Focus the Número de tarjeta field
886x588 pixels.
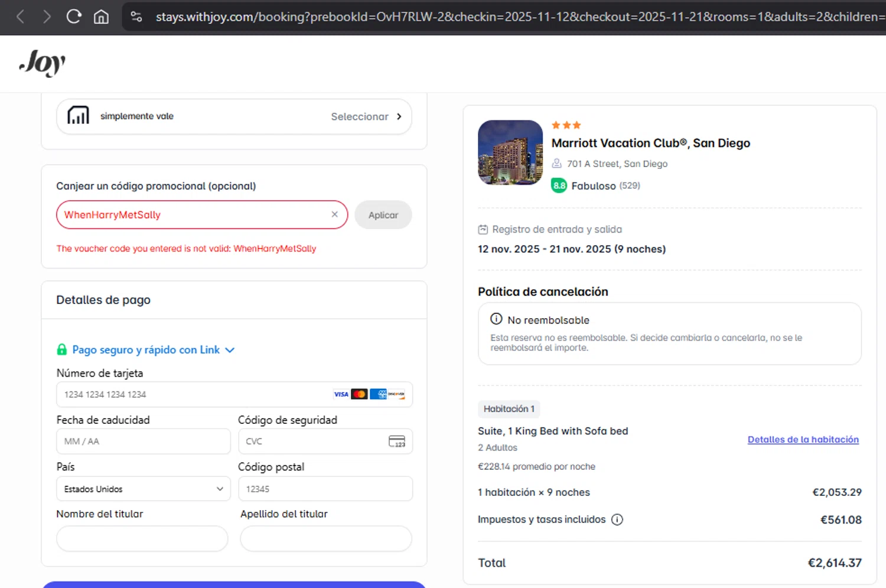[234, 394]
